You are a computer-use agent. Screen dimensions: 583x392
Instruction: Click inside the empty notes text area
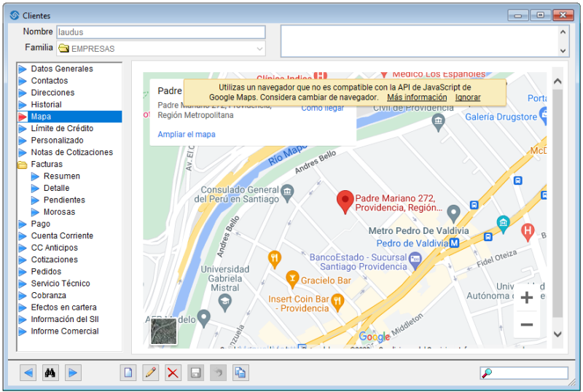coord(420,42)
